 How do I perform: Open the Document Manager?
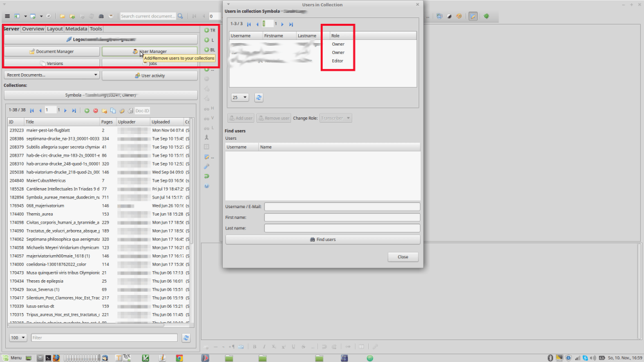pos(52,52)
